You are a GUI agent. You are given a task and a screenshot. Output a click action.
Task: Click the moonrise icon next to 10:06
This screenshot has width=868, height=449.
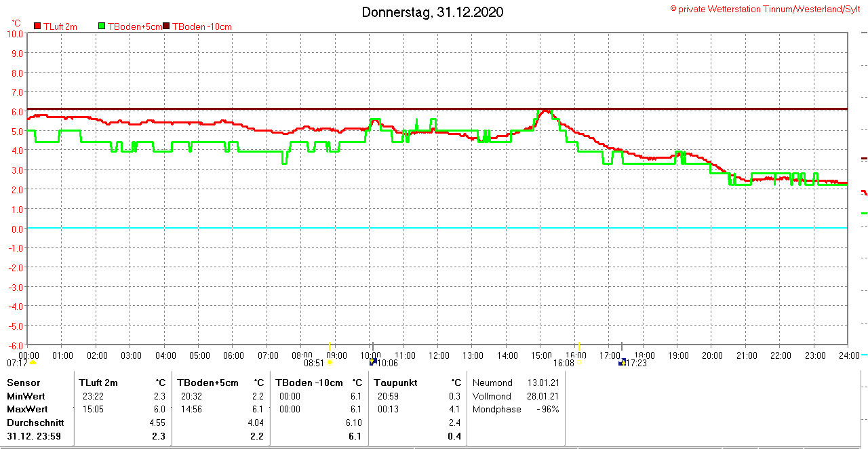point(372,362)
